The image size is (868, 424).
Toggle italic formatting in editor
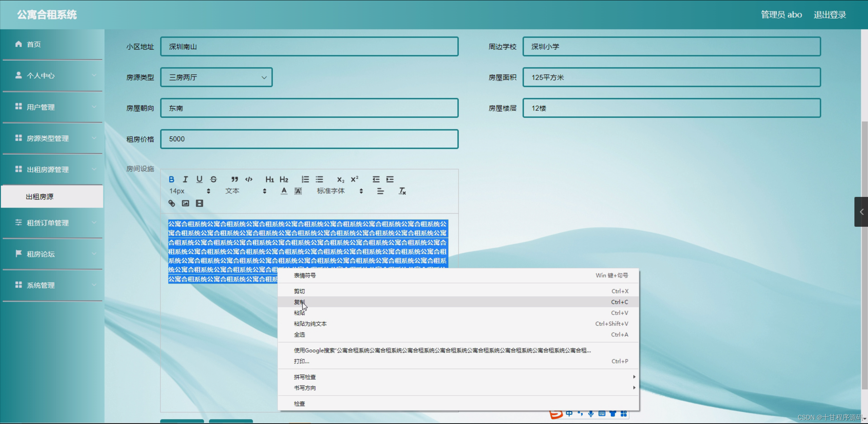(x=185, y=179)
